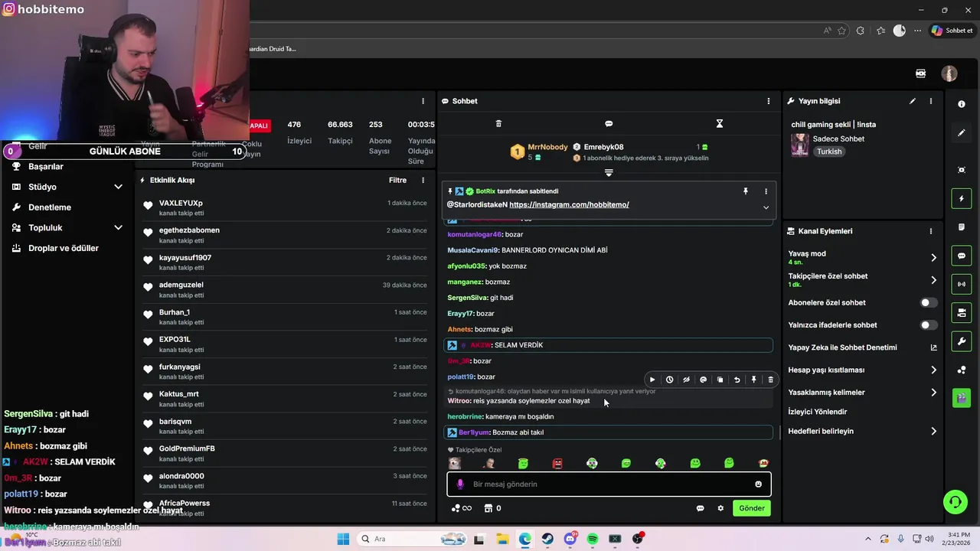The width and height of the screenshot is (980, 551).
Task: Open the Filtre option in Etkinlik Akışı
Action: pos(397,181)
